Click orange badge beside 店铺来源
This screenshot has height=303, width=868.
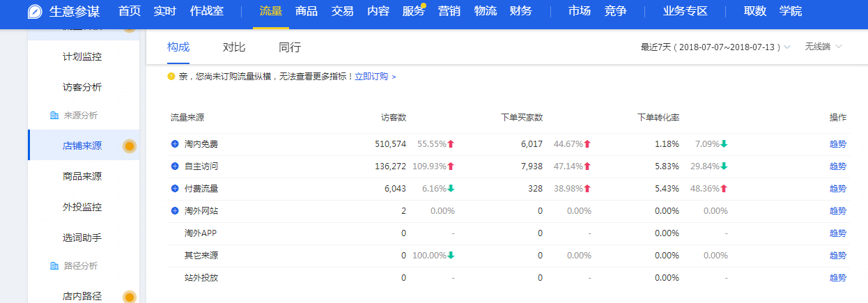[129, 146]
